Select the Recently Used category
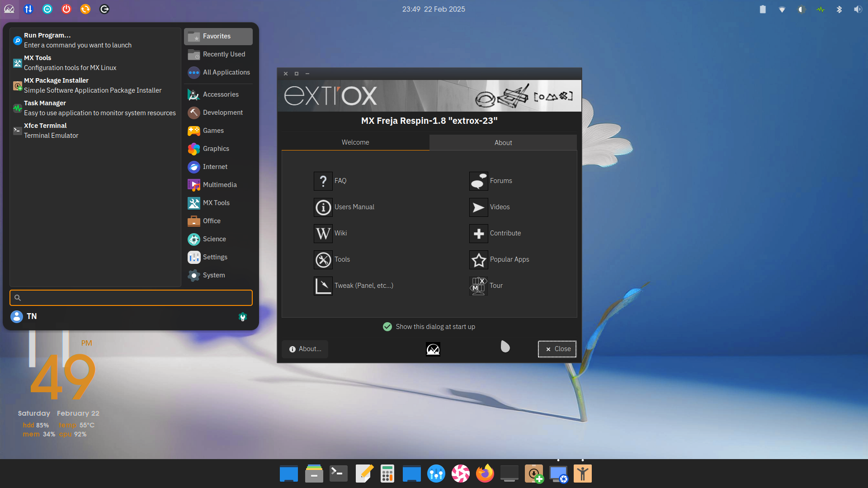 point(218,54)
